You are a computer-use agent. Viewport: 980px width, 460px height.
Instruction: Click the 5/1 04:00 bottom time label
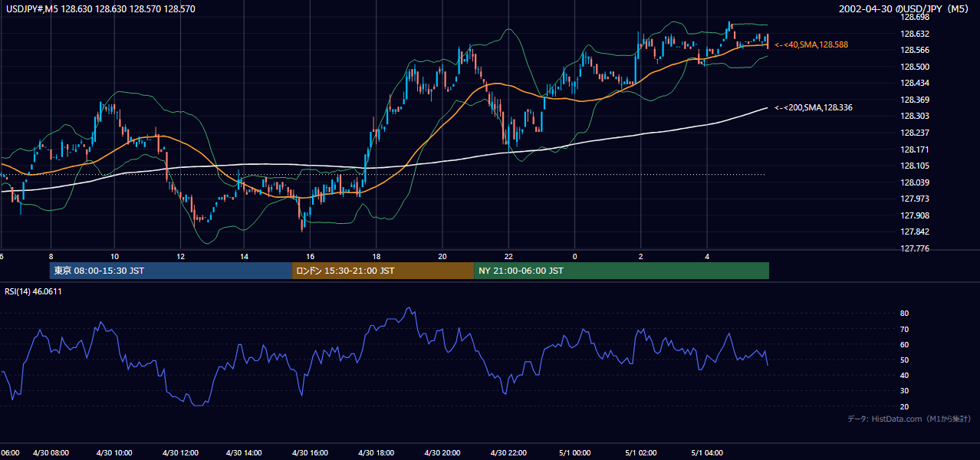707,452
